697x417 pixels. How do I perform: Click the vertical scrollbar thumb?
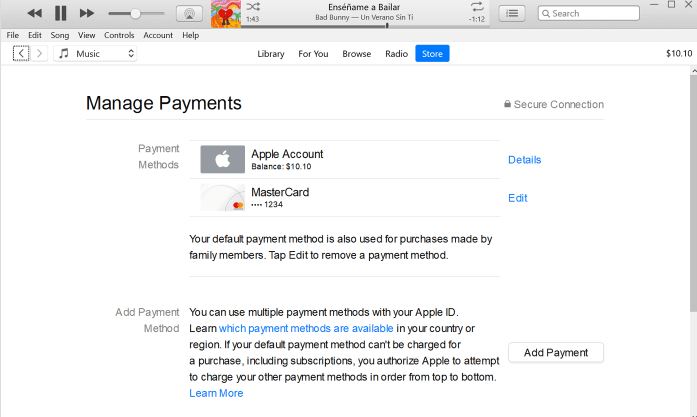[693, 193]
